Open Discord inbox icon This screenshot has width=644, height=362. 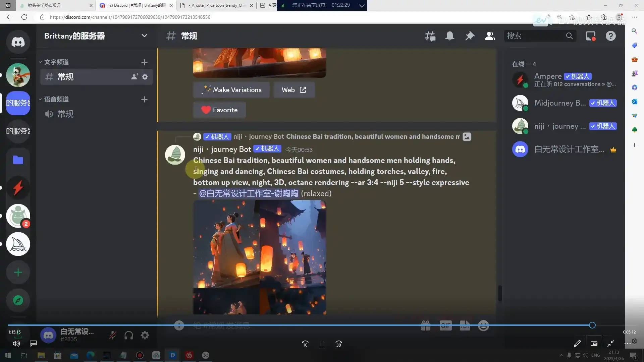pos(590,36)
